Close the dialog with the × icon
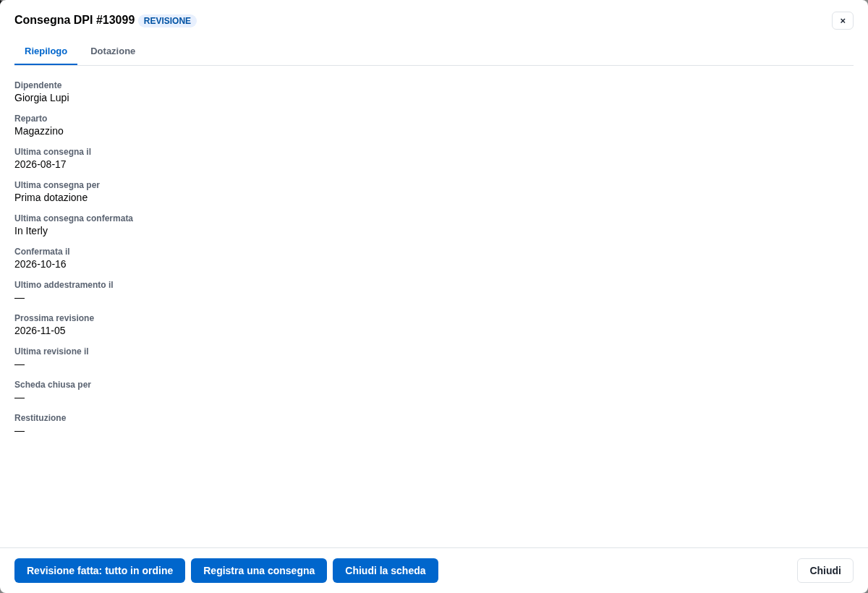This screenshot has height=593, width=868. (x=843, y=20)
